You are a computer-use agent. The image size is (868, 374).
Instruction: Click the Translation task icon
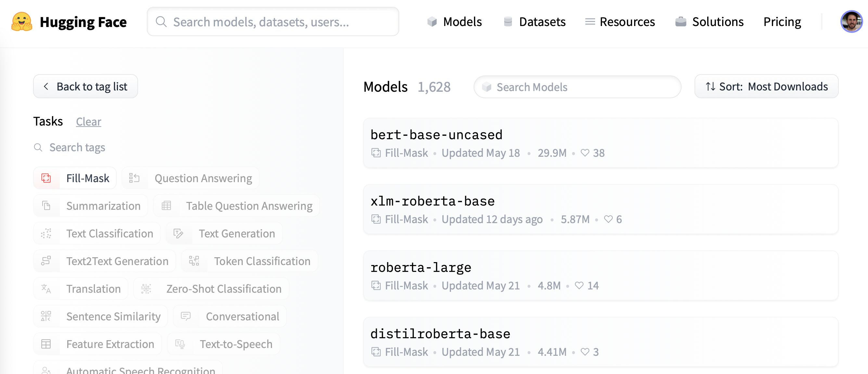(48, 288)
